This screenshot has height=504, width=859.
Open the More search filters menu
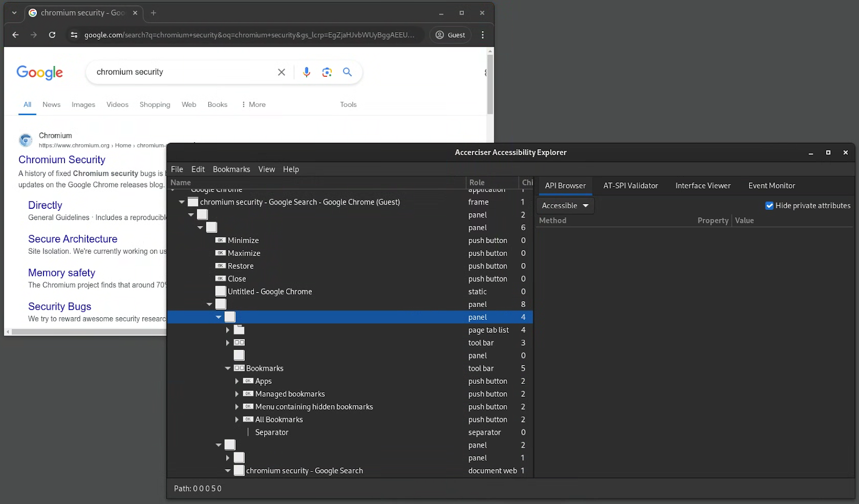(253, 105)
